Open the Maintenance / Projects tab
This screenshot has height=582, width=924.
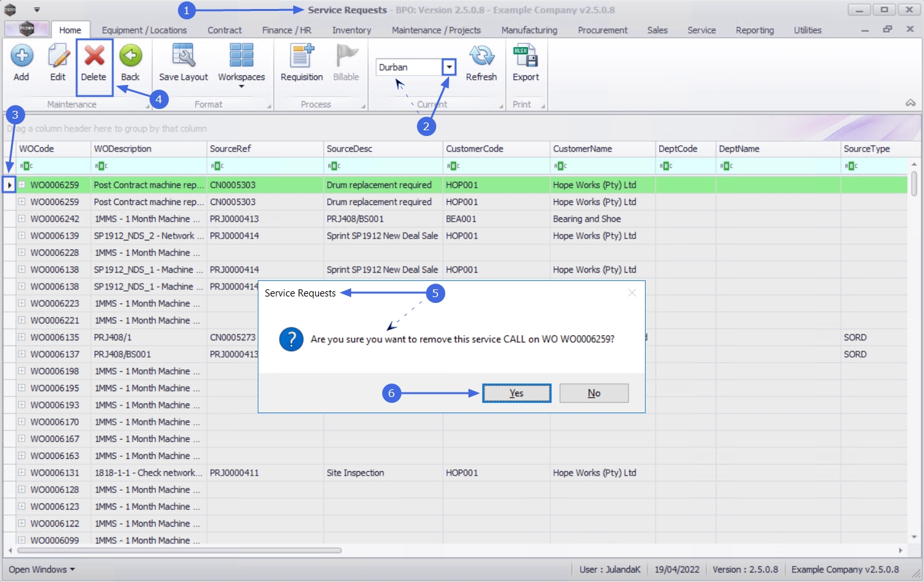click(x=436, y=30)
